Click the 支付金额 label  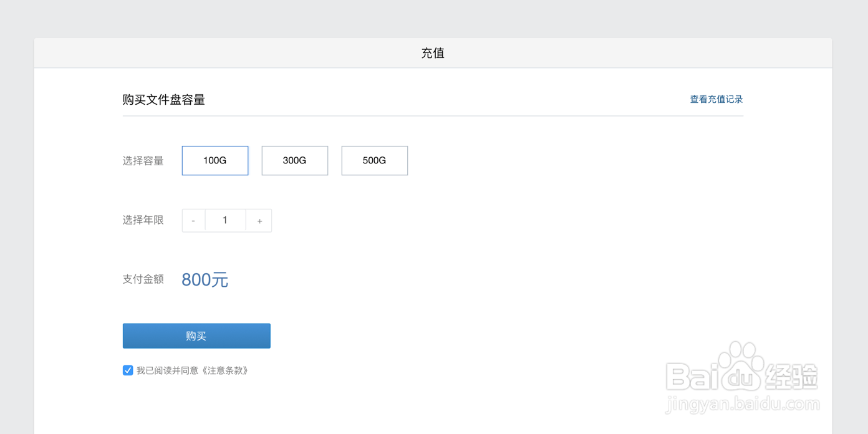pos(143,279)
